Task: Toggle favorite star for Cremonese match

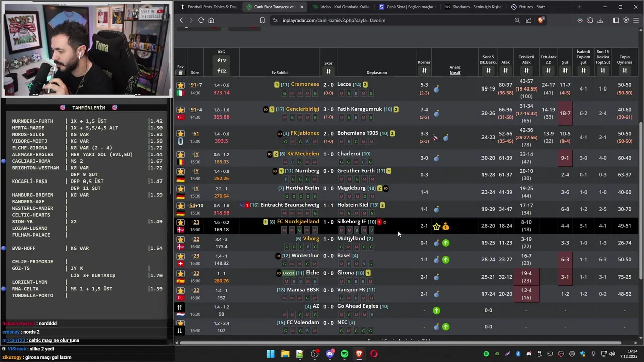Action: 180,85
